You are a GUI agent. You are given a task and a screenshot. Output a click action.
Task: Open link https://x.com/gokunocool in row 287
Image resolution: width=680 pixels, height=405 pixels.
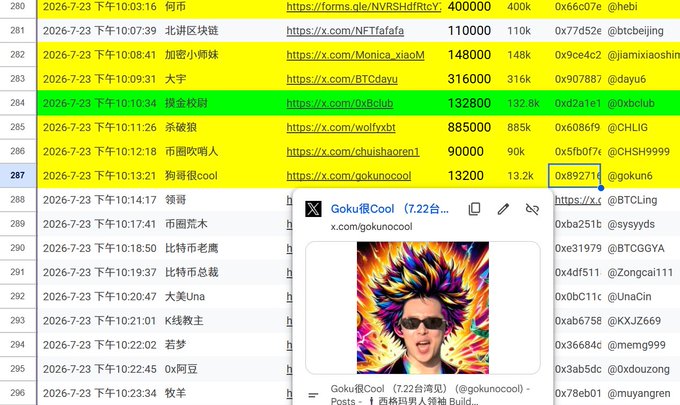pyautogui.click(x=349, y=176)
